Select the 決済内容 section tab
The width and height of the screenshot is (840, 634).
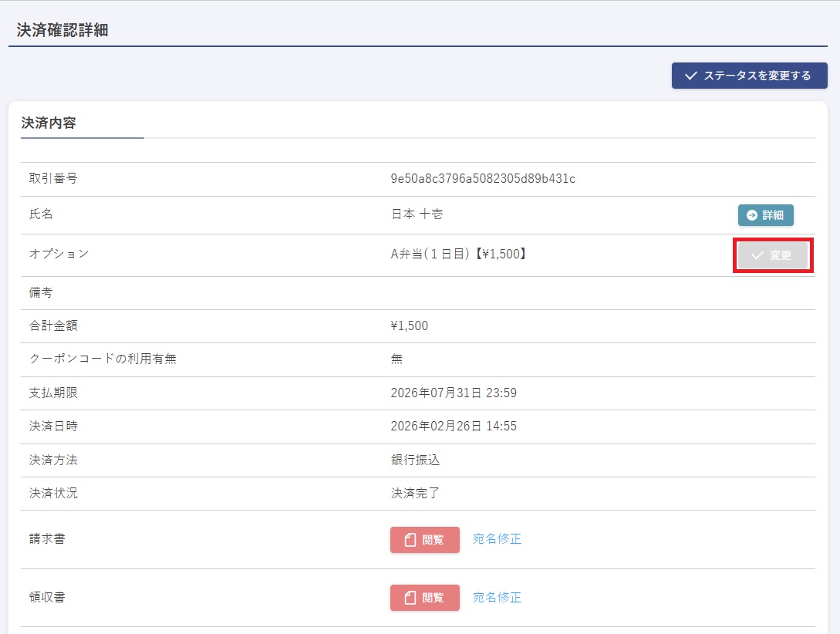point(49,123)
